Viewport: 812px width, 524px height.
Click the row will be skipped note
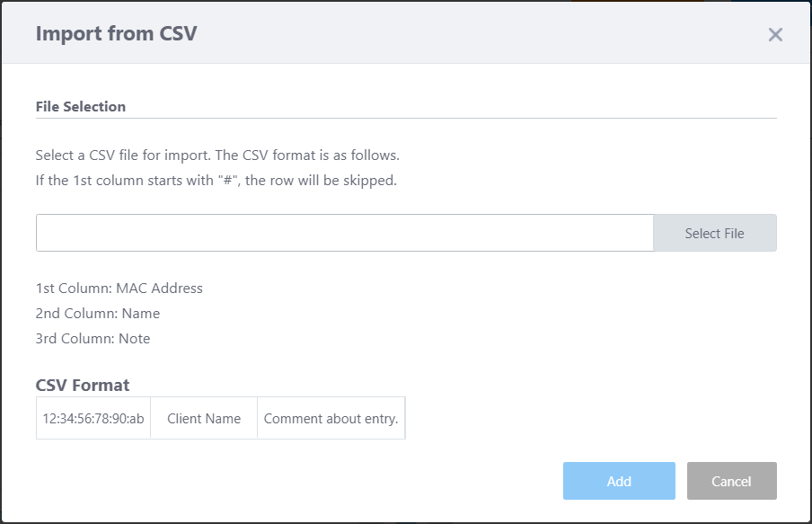(216, 180)
